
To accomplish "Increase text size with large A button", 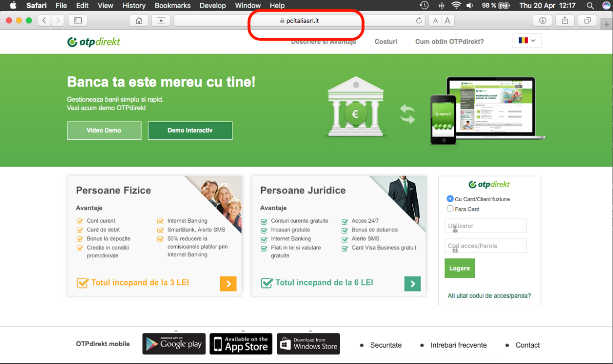I will (x=447, y=20).
